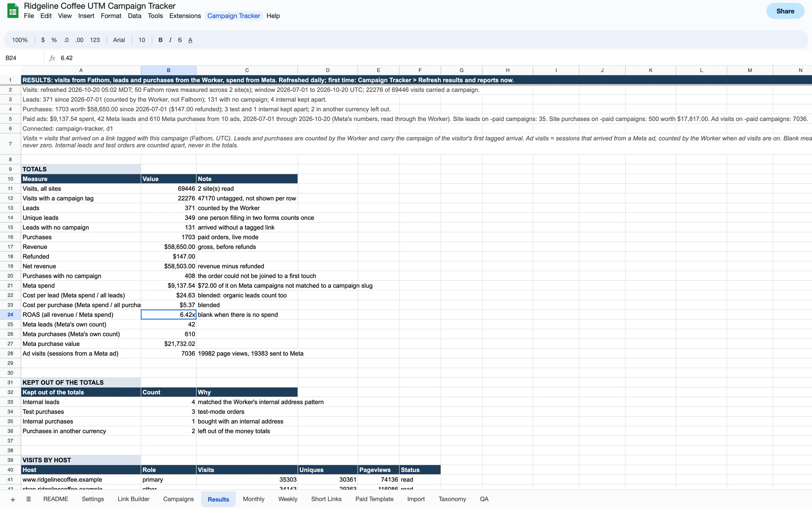Image resolution: width=812 pixels, height=508 pixels.
Task: Open the File menu
Action: [x=29, y=16]
